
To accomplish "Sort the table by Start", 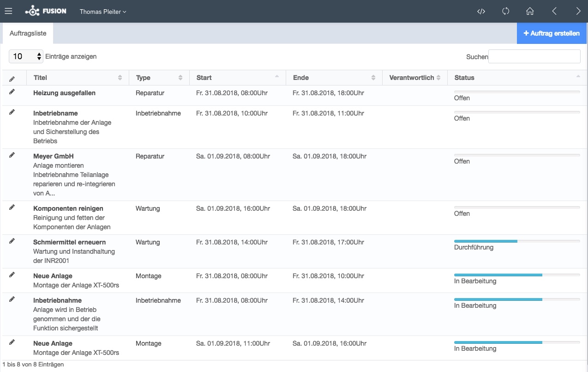I will tap(238, 78).
